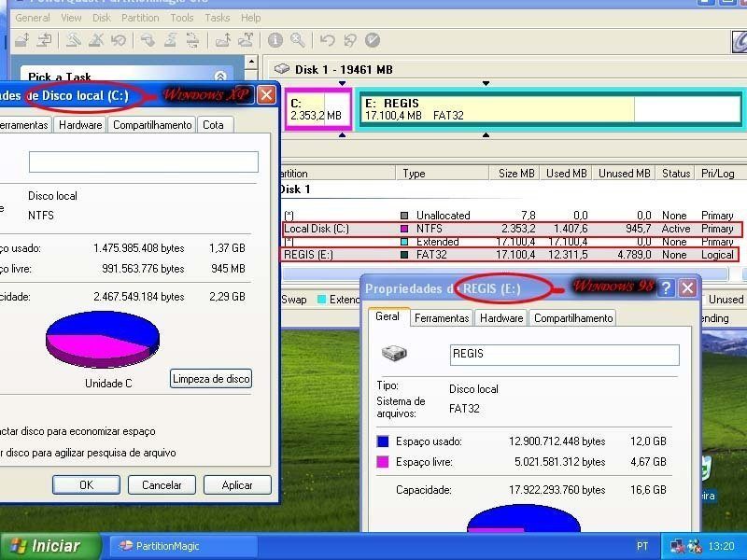Click the Discard all changes toolbar icon
This screenshot has height=560, width=747.
pos(350,40)
